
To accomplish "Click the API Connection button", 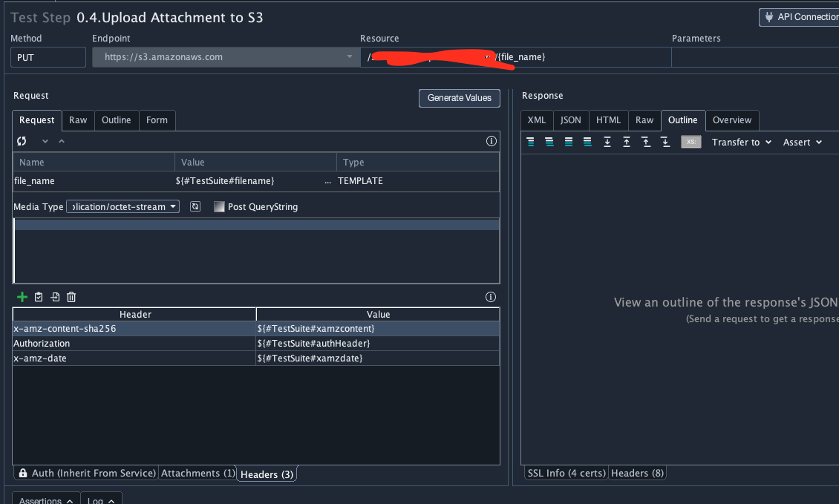I will pos(799,17).
